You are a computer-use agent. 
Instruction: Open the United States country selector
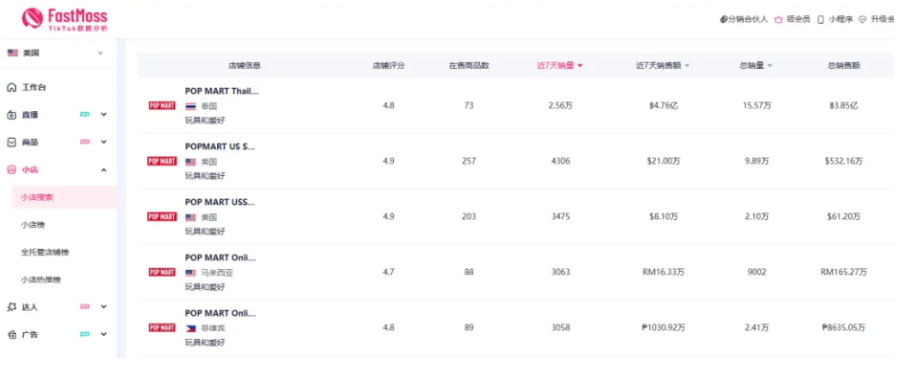tap(56, 53)
